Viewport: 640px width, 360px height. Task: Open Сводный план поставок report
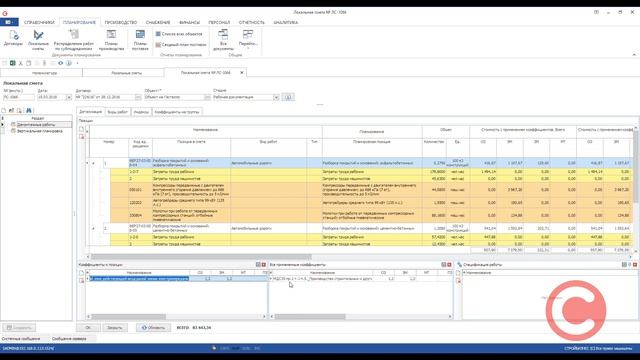coord(181,44)
